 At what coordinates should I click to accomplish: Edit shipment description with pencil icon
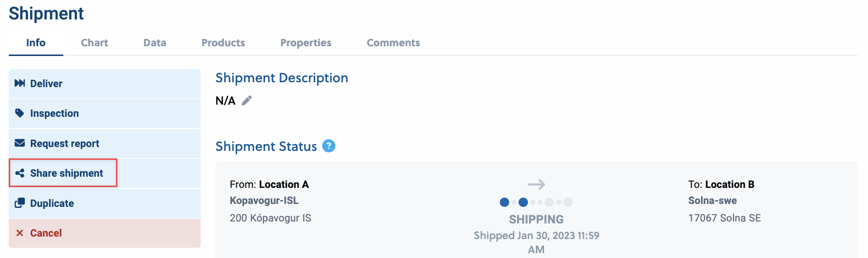click(x=247, y=101)
